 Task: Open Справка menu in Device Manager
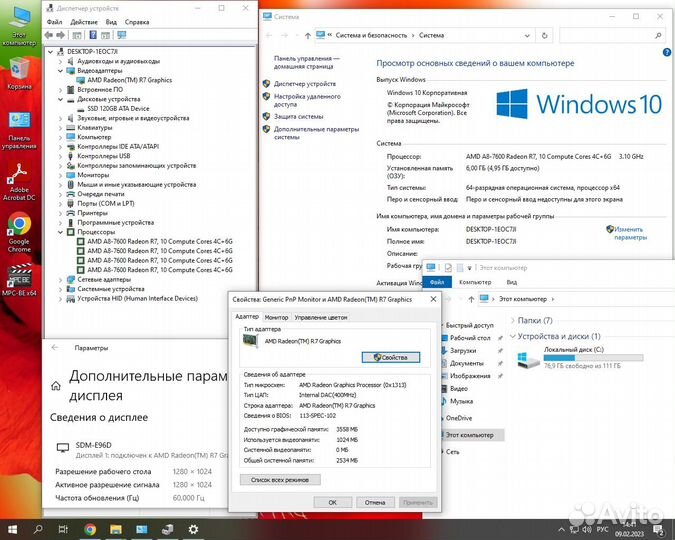click(x=137, y=22)
